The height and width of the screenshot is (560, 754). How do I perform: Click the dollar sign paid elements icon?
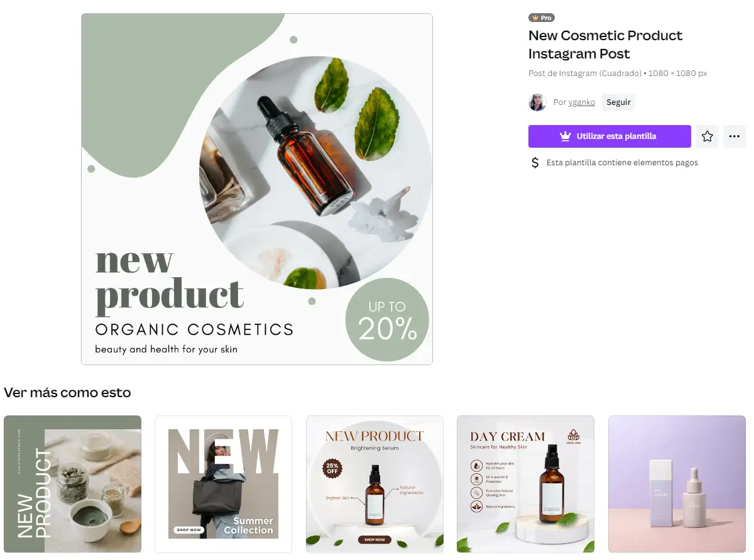tap(535, 163)
